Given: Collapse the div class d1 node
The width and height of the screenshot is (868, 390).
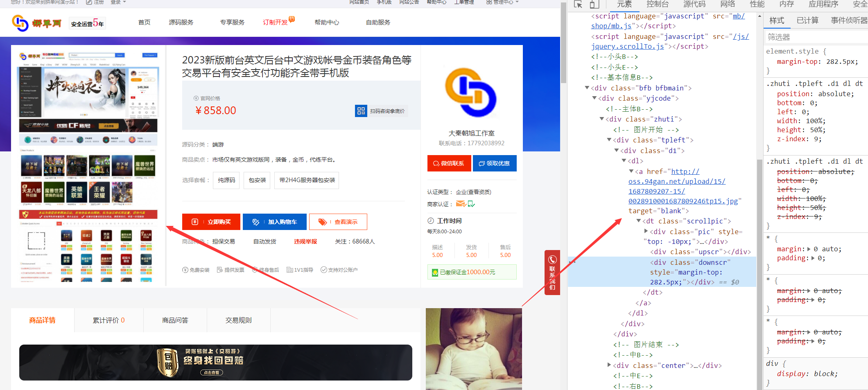Looking at the screenshot, I should (x=617, y=151).
